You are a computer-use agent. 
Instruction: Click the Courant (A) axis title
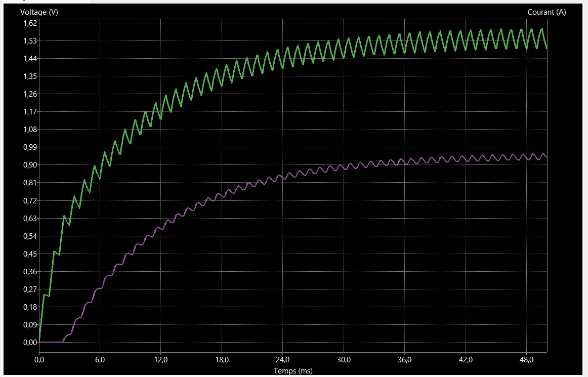pyautogui.click(x=547, y=12)
